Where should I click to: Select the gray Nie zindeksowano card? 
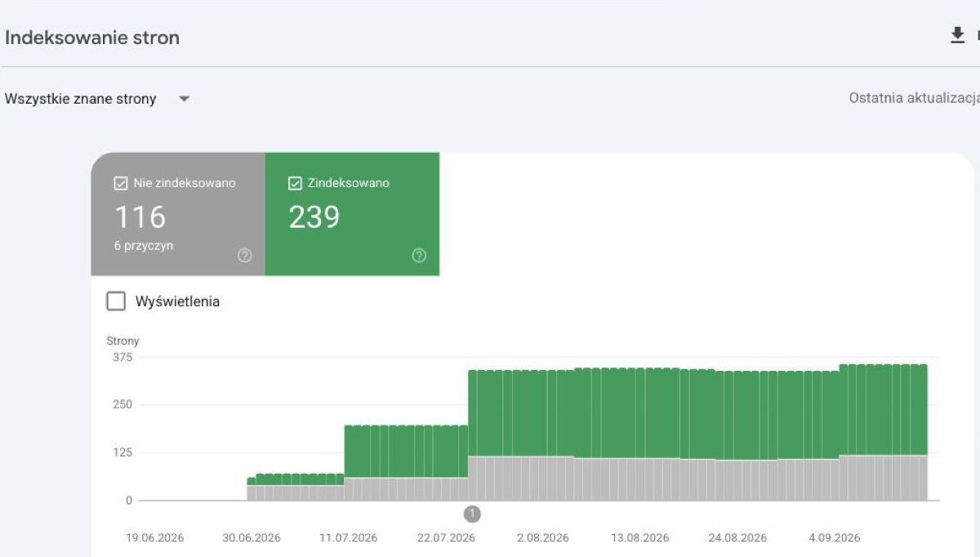[178, 214]
